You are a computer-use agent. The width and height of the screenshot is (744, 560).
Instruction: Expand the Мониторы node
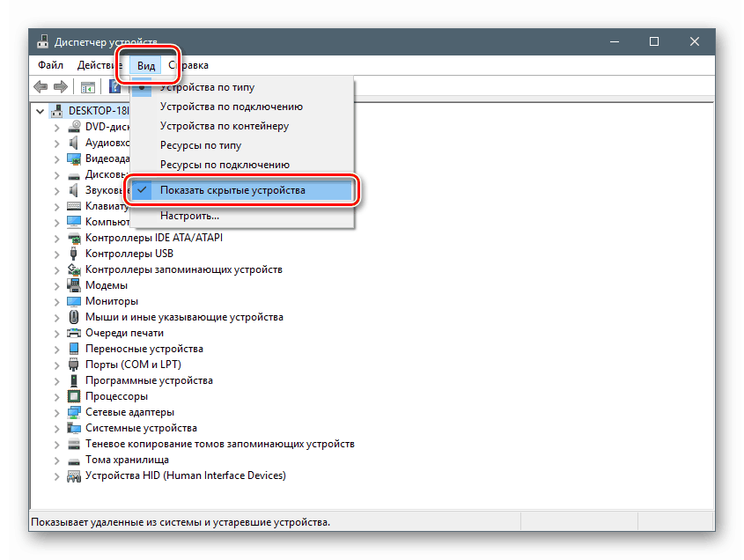[x=57, y=302]
